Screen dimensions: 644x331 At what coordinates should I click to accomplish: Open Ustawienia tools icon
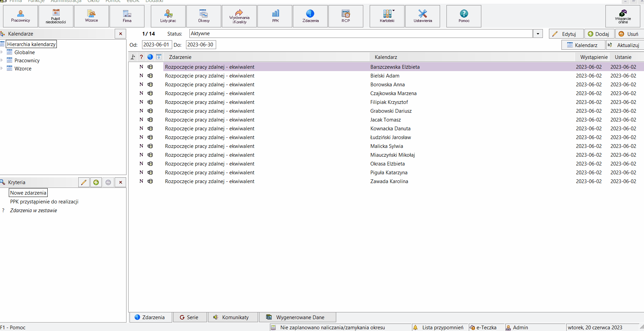point(422,16)
